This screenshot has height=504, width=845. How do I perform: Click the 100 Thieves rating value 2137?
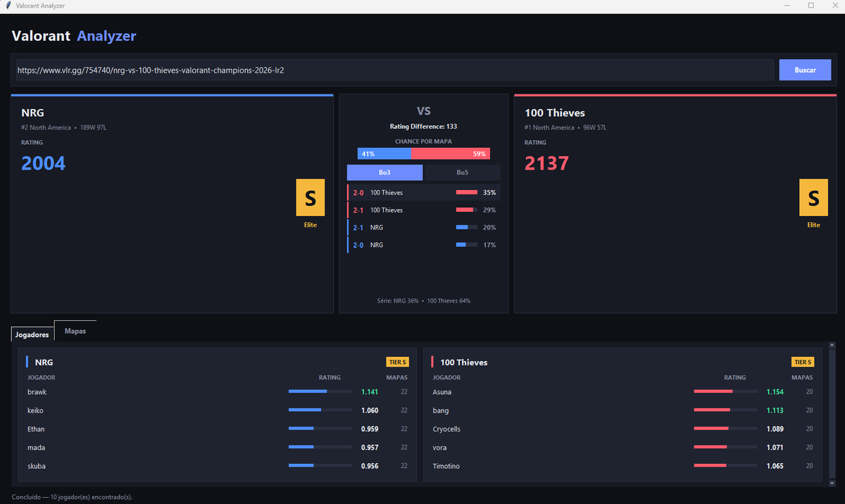[x=547, y=163]
